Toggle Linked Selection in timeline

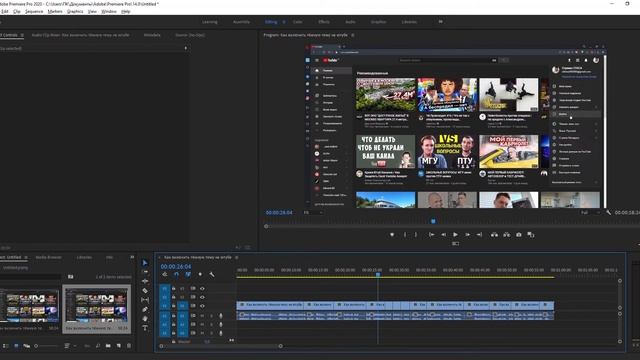pos(188,275)
